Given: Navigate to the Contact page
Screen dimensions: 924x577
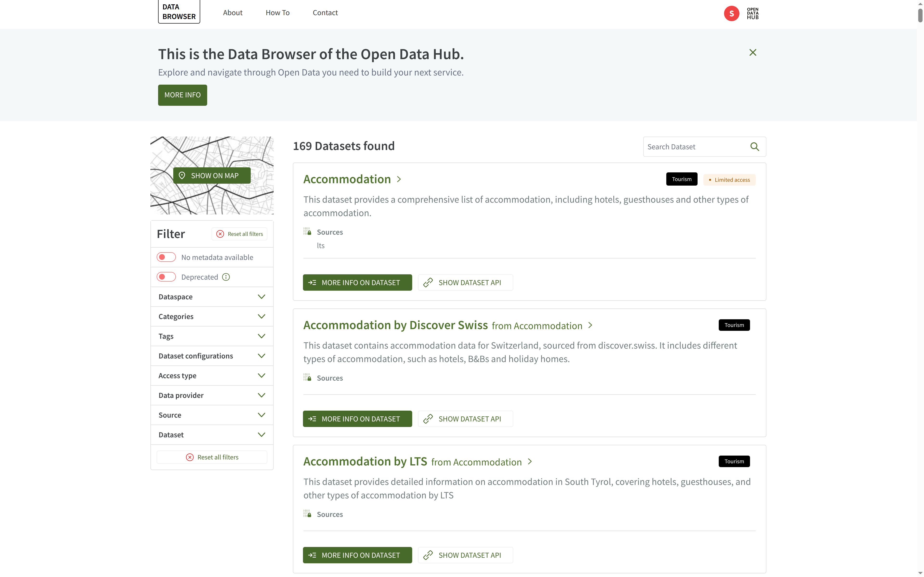Looking at the screenshot, I should point(325,12).
